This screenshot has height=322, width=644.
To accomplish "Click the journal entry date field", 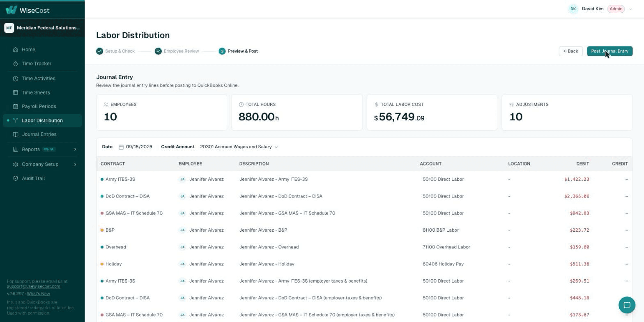I will 136,147.
